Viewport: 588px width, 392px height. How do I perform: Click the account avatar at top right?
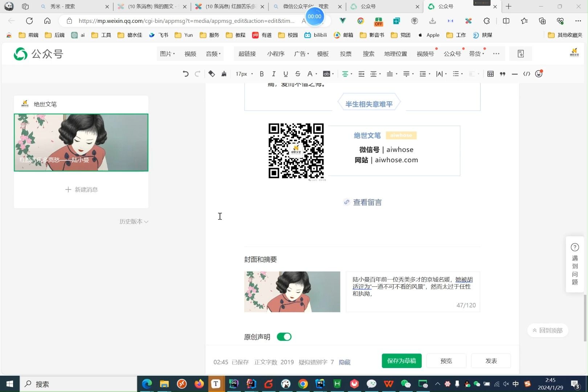[x=574, y=53]
